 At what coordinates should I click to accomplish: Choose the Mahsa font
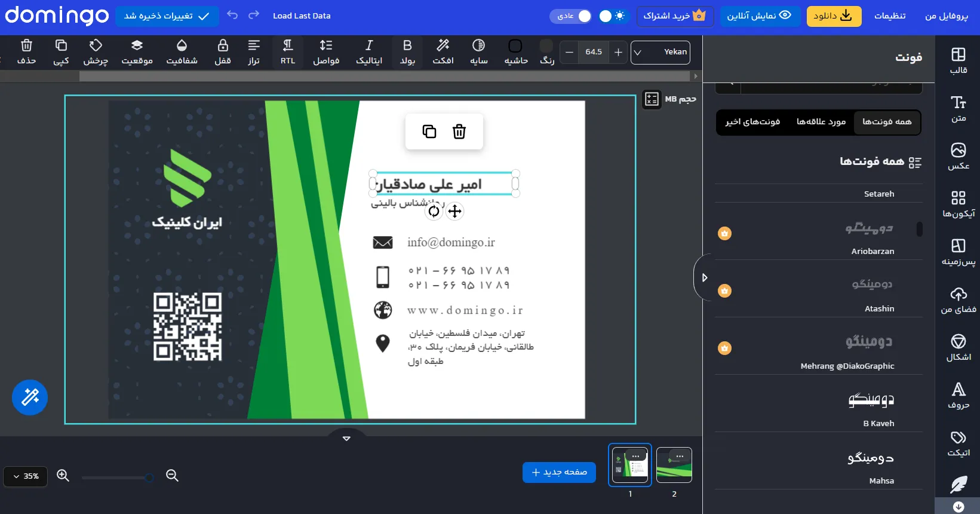819,461
